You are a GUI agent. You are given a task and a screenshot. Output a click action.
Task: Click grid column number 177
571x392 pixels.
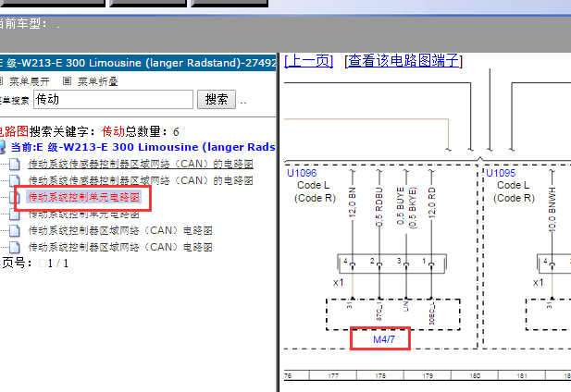click(x=333, y=375)
